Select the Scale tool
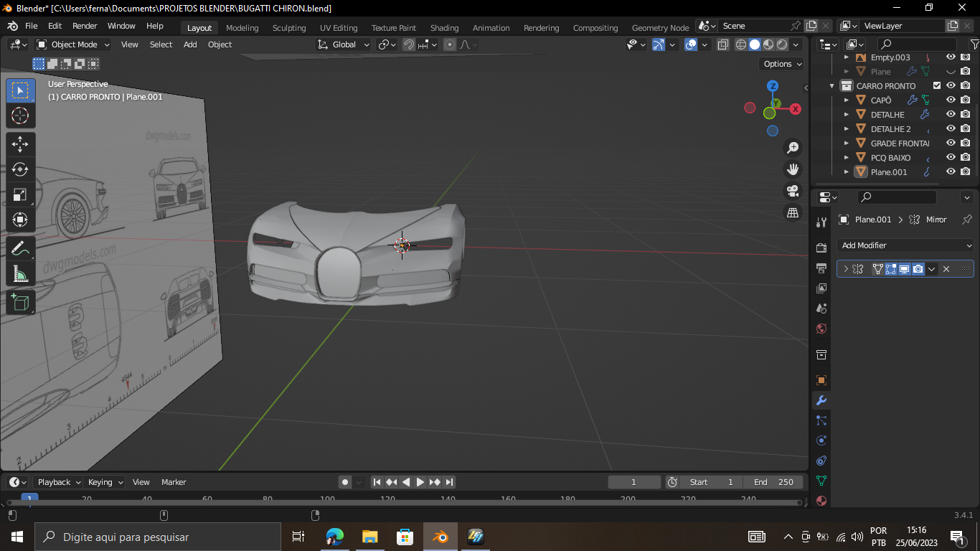Image resolution: width=980 pixels, height=551 pixels. 20,195
